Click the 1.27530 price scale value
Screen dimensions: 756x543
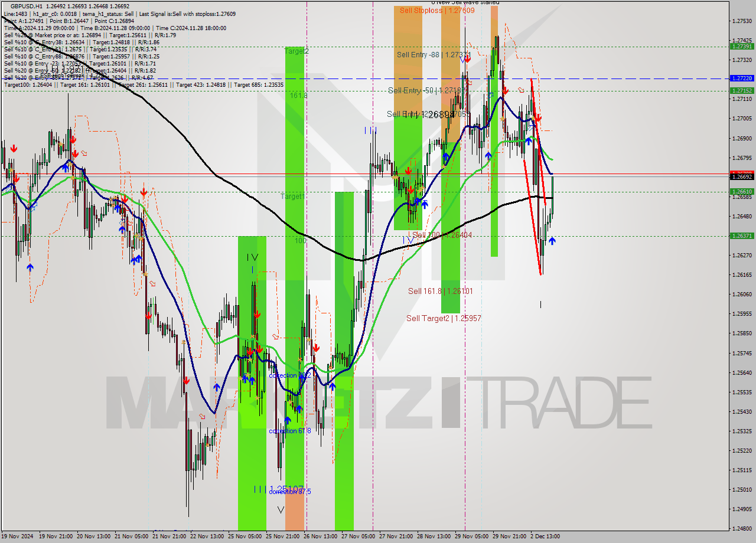click(741, 21)
